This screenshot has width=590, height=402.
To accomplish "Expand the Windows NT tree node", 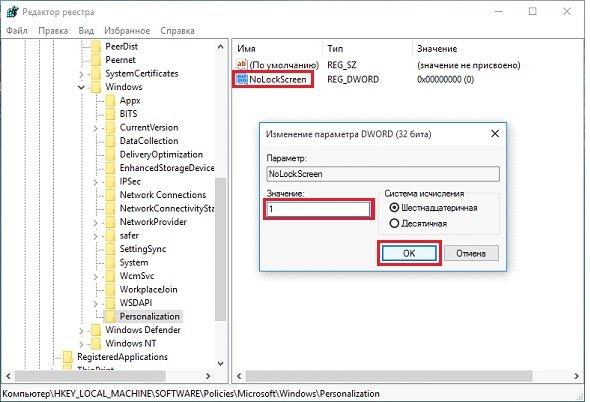I will point(81,344).
